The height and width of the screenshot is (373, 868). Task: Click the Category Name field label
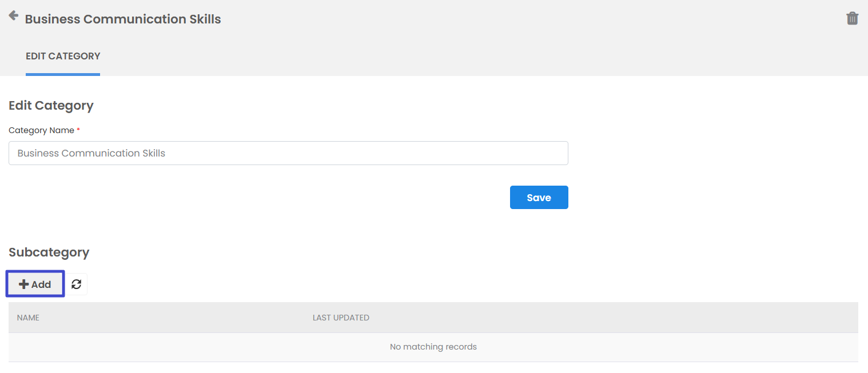tap(41, 130)
